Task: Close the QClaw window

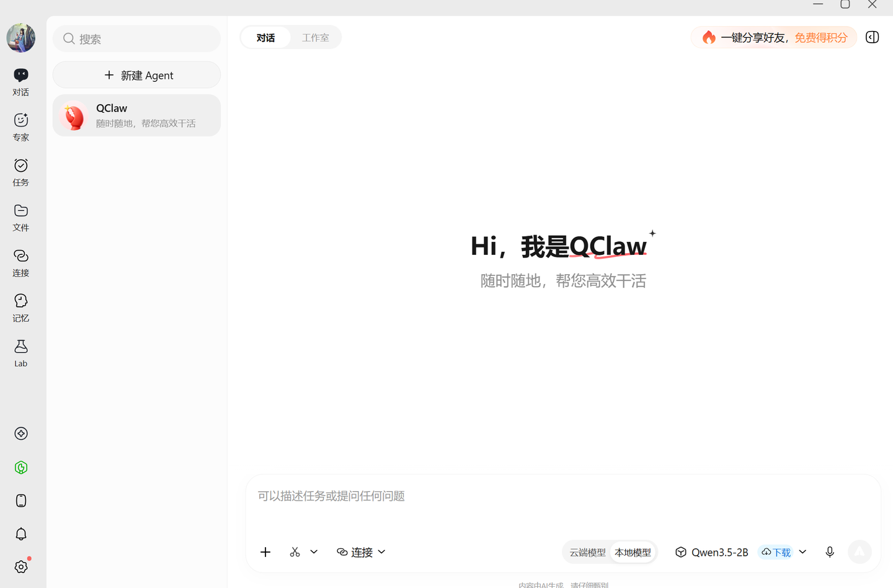Action: click(x=873, y=4)
